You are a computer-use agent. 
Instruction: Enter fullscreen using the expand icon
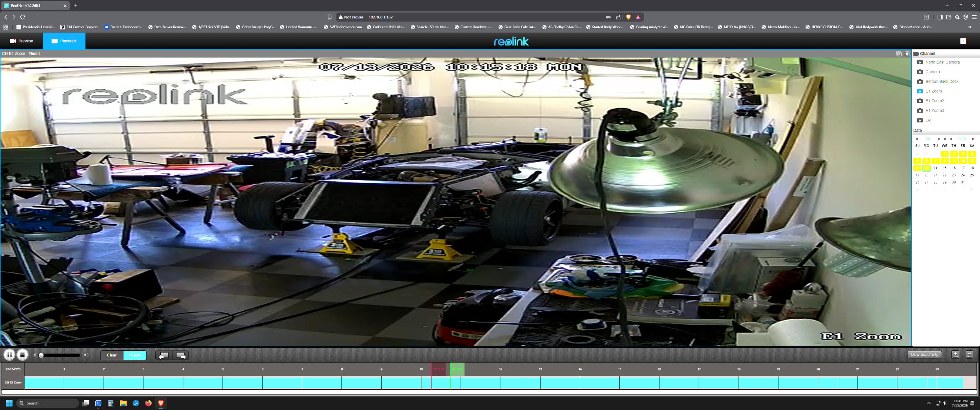(907, 54)
